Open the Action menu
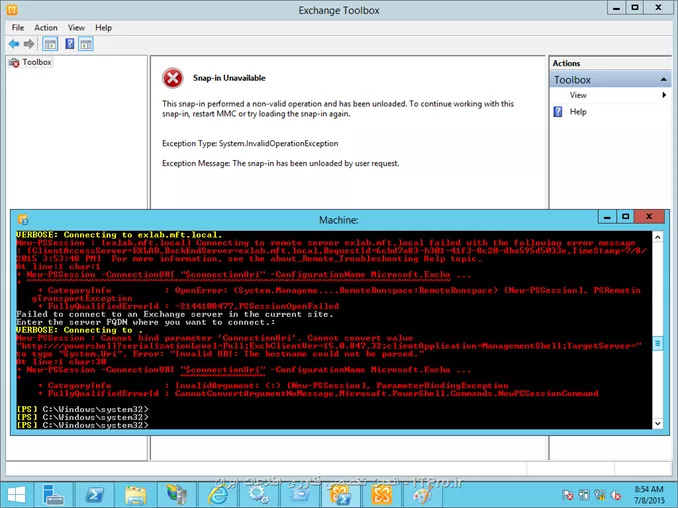The height and width of the screenshot is (508, 678). 46,28
